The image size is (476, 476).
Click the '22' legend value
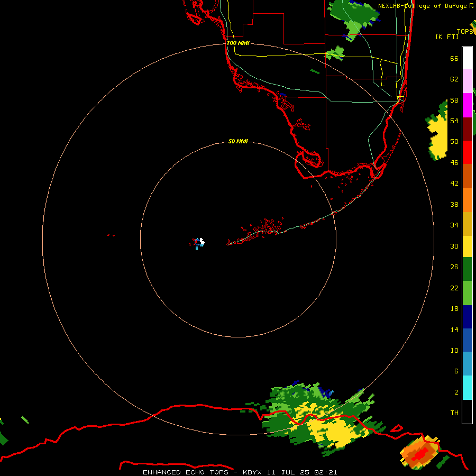point(454,288)
